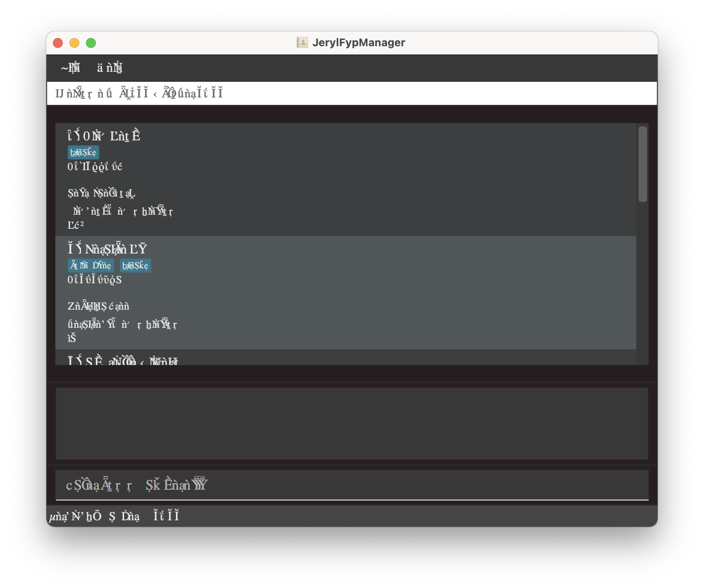Select the first card in the list

coord(346,180)
